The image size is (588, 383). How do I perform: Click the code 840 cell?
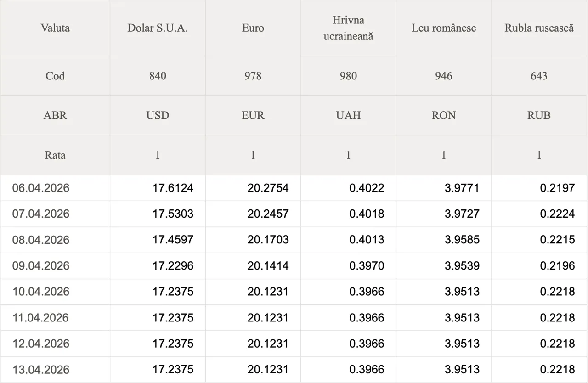pyautogui.click(x=158, y=76)
